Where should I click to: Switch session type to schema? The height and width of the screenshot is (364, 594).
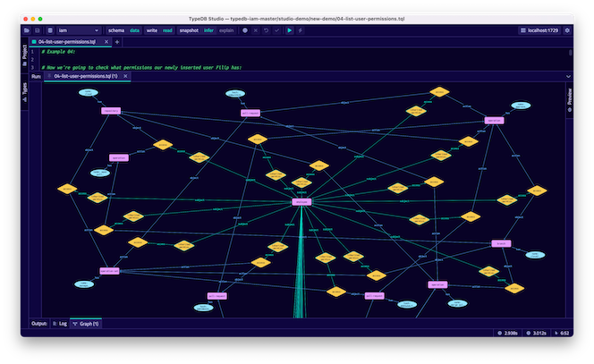116,30
